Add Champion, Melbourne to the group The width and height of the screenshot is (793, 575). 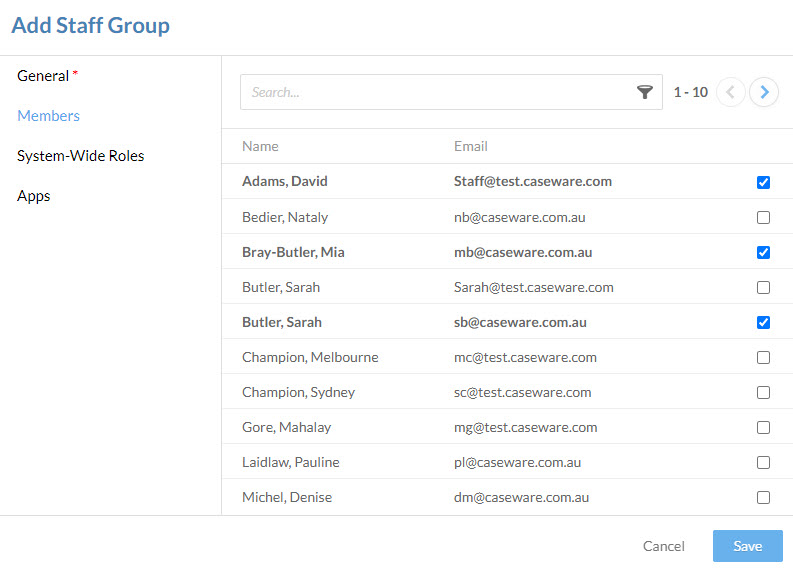[763, 358]
